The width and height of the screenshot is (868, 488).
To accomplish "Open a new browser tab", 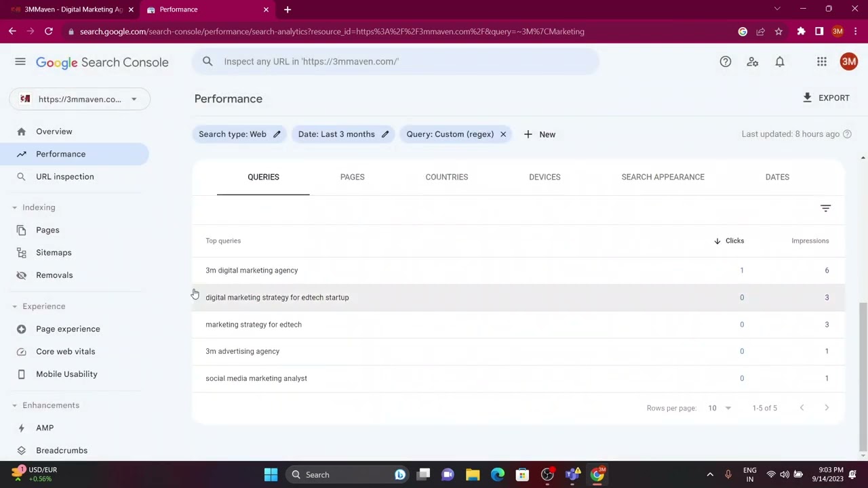I will [288, 9].
